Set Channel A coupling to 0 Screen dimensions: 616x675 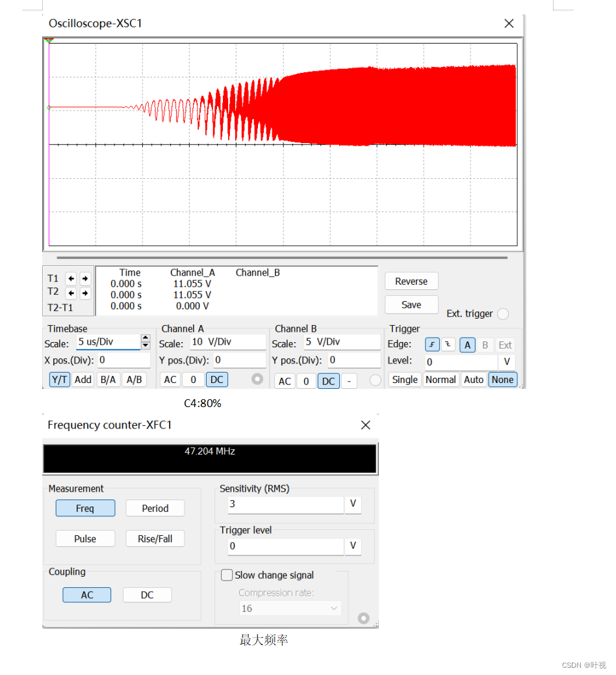coord(193,380)
